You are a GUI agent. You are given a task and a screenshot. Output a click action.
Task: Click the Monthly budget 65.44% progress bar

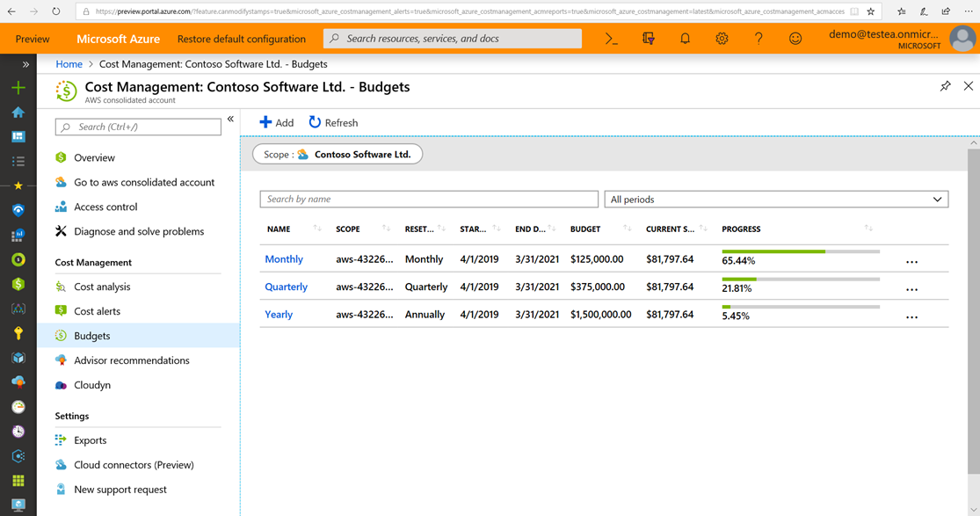point(801,251)
